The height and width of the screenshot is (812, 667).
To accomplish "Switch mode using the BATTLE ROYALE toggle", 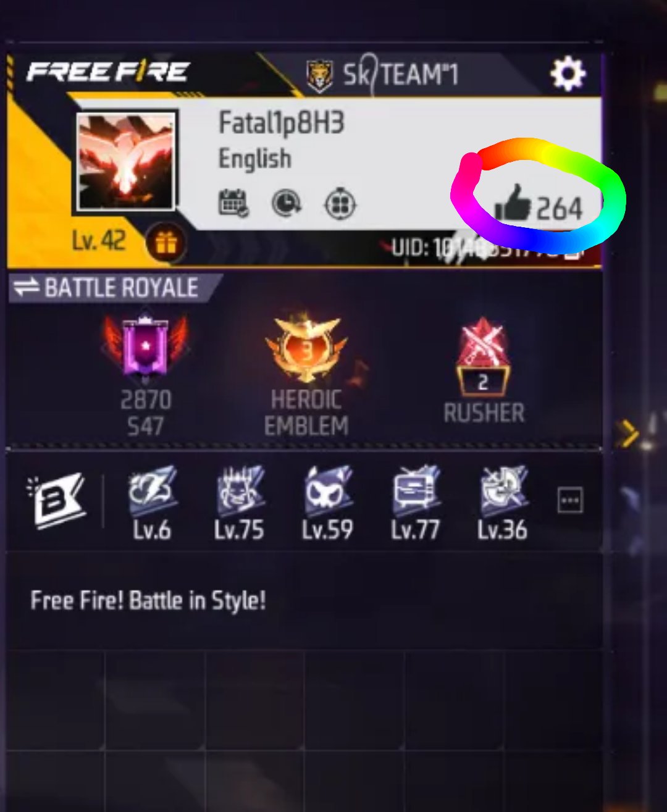I will 106,288.
